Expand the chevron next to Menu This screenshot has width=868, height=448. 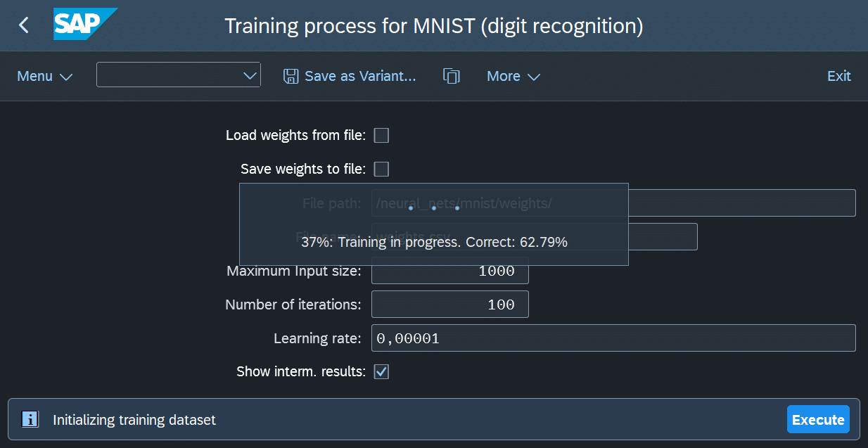tap(68, 76)
